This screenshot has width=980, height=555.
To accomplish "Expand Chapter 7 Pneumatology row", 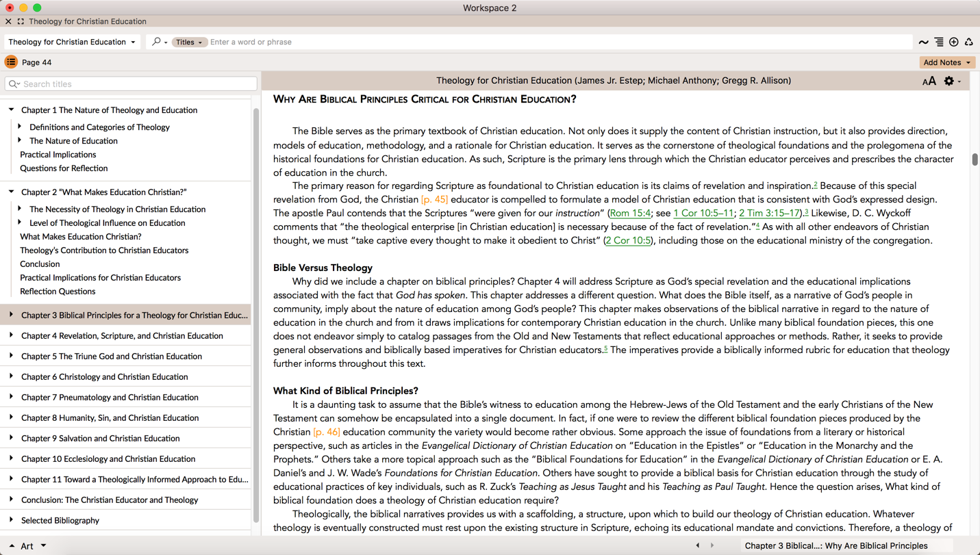I will [12, 397].
